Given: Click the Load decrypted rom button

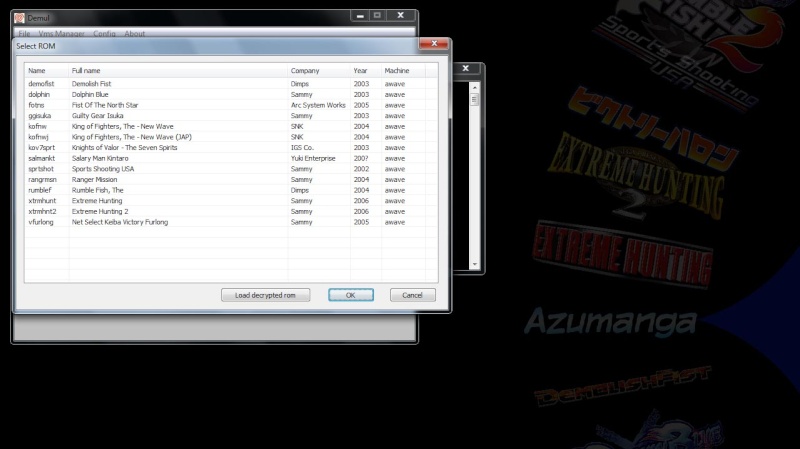Looking at the screenshot, I should pyautogui.click(x=265, y=295).
